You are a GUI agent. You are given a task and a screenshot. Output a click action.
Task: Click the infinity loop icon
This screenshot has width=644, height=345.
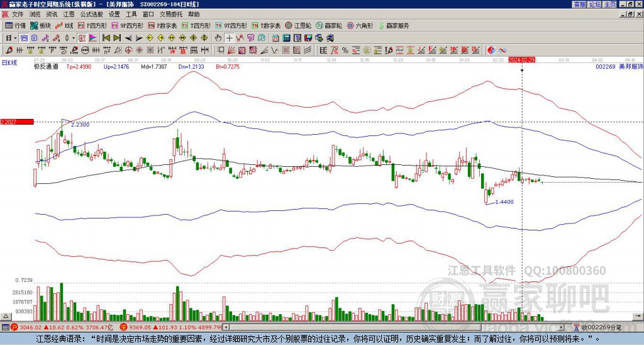[502, 50]
